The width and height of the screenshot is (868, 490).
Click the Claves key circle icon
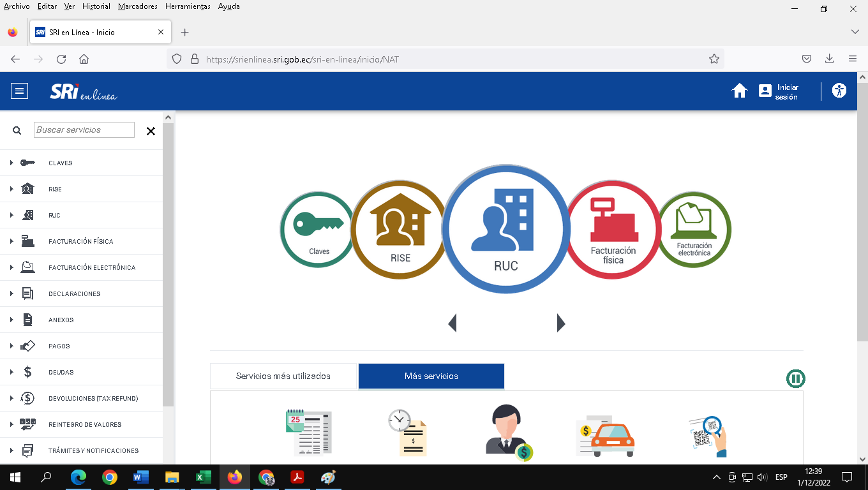coord(317,229)
